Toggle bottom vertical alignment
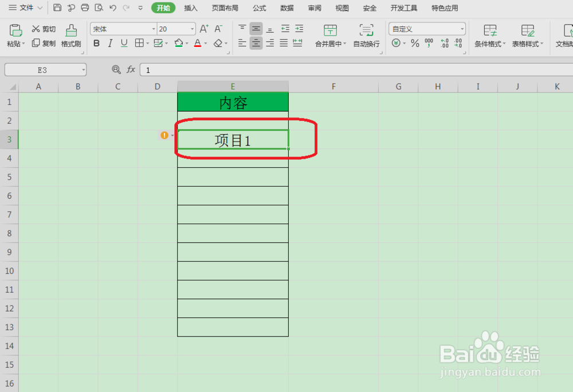 (x=270, y=29)
